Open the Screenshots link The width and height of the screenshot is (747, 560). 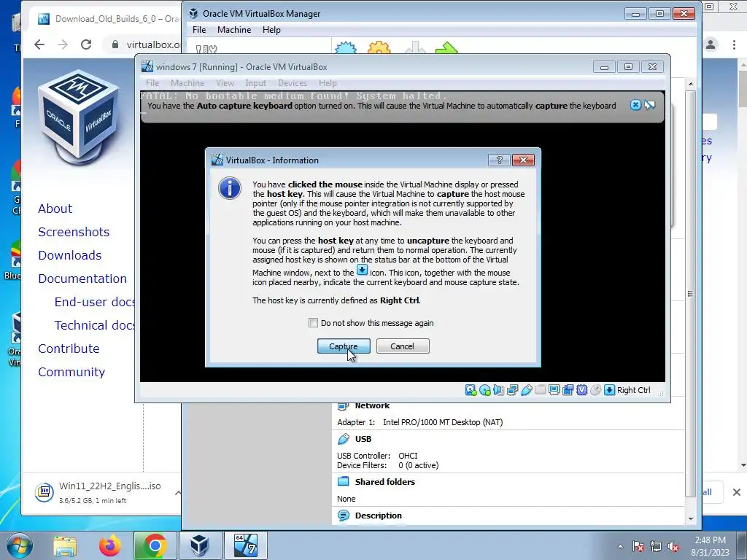(x=74, y=232)
